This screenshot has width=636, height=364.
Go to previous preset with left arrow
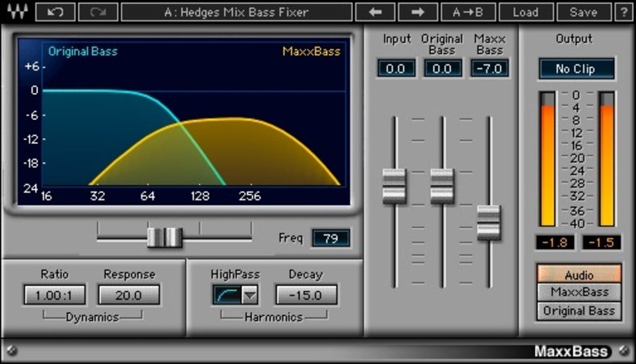(x=375, y=12)
